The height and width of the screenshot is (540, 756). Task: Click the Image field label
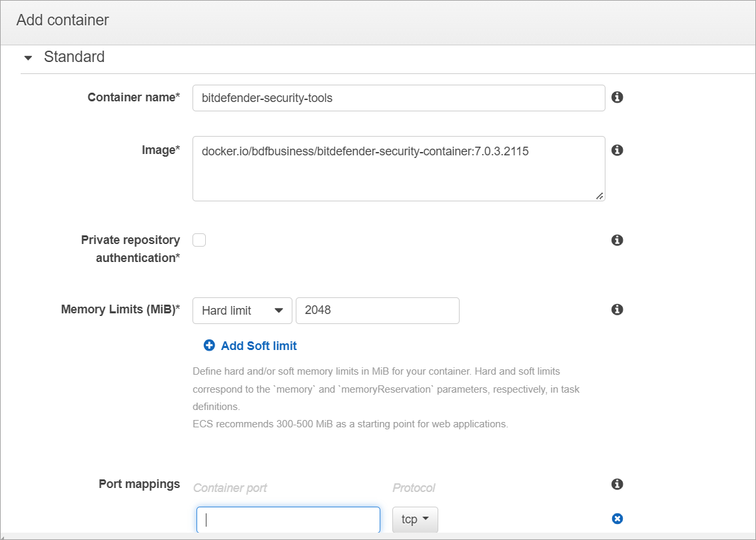click(x=161, y=150)
